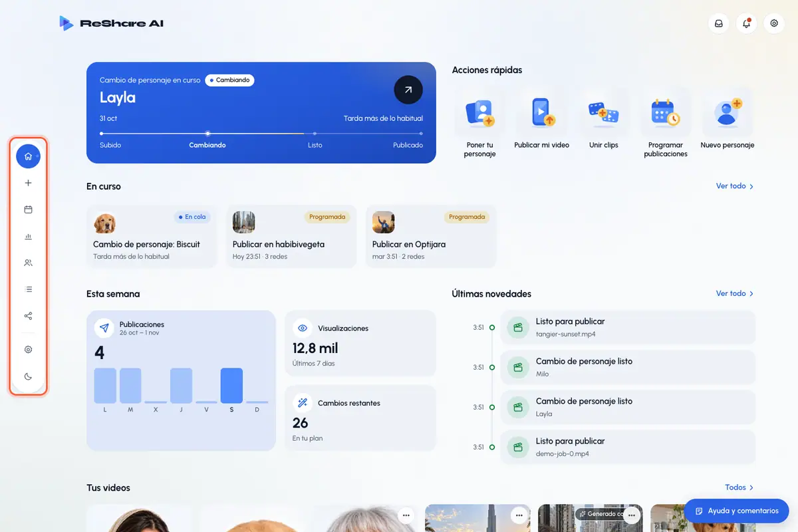Viewport: 798px width, 532px height.
Task: Click the ReShare AI logo
Action: 111,23
